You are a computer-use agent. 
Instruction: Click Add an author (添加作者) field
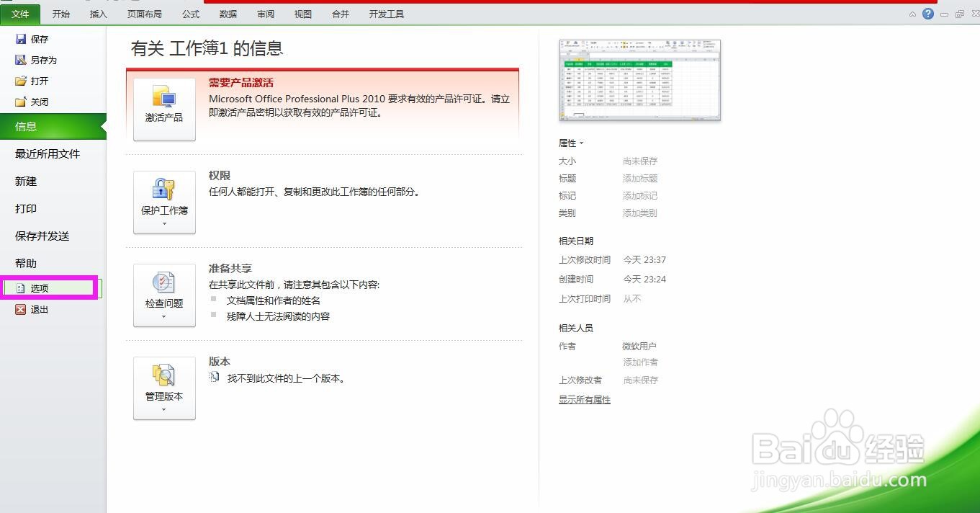pyautogui.click(x=641, y=362)
